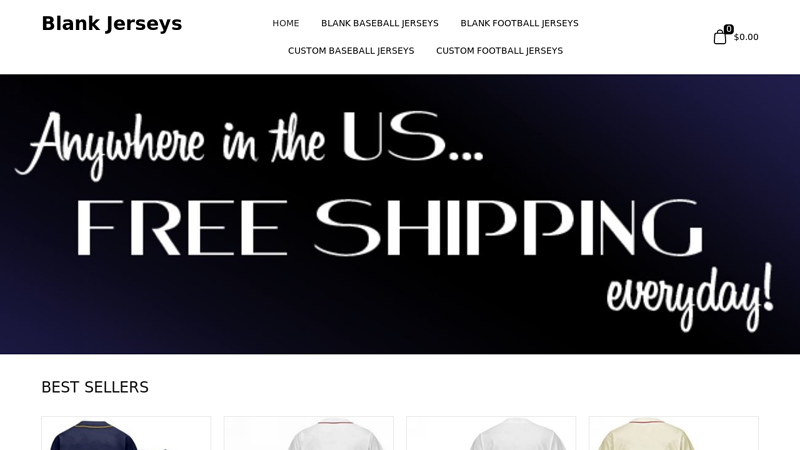Click the large "US..." banner text

(412, 136)
